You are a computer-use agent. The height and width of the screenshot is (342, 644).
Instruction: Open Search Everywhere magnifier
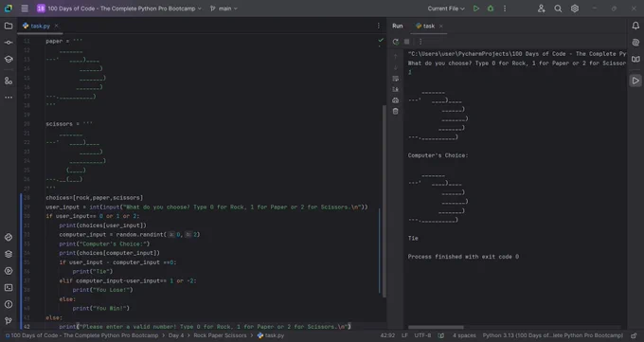558,9
